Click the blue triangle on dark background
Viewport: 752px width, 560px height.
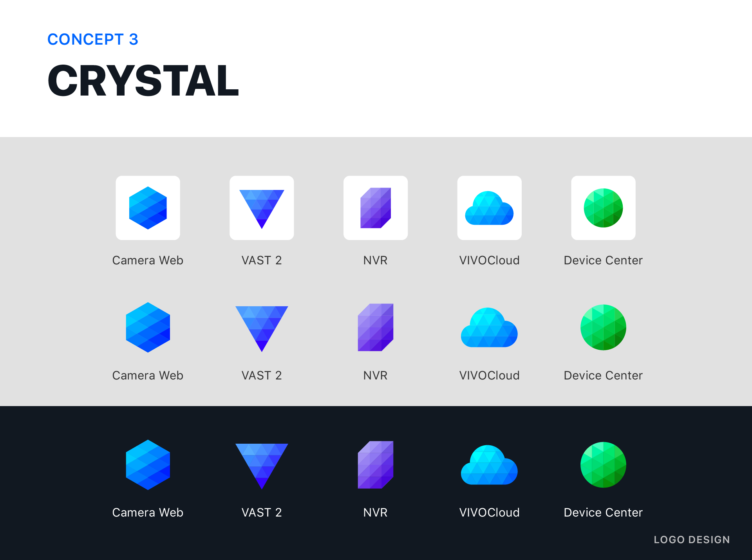[x=262, y=462]
